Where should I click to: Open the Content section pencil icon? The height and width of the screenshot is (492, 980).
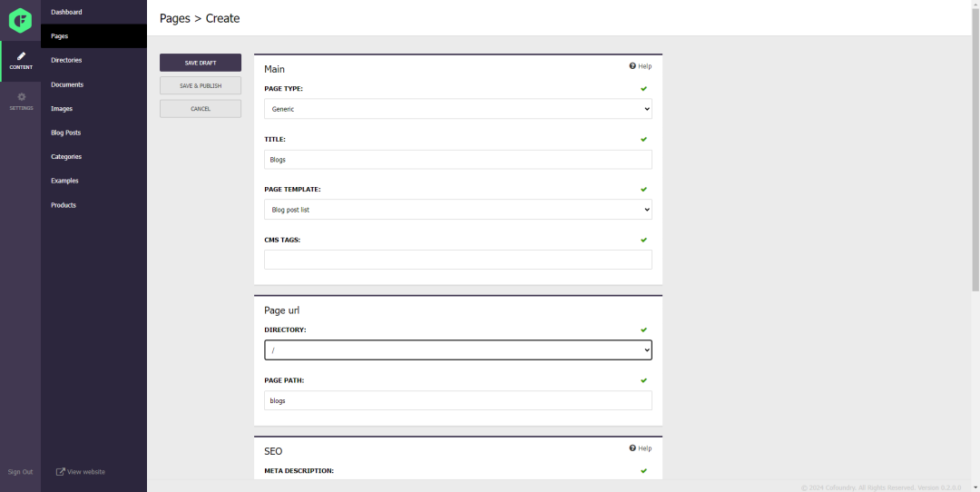tap(21, 56)
